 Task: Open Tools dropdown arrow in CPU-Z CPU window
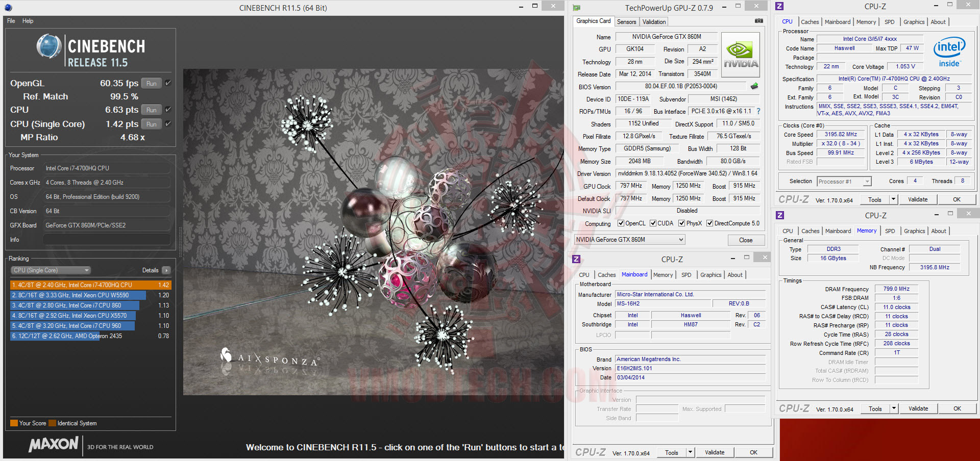pyautogui.click(x=893, y=199)
